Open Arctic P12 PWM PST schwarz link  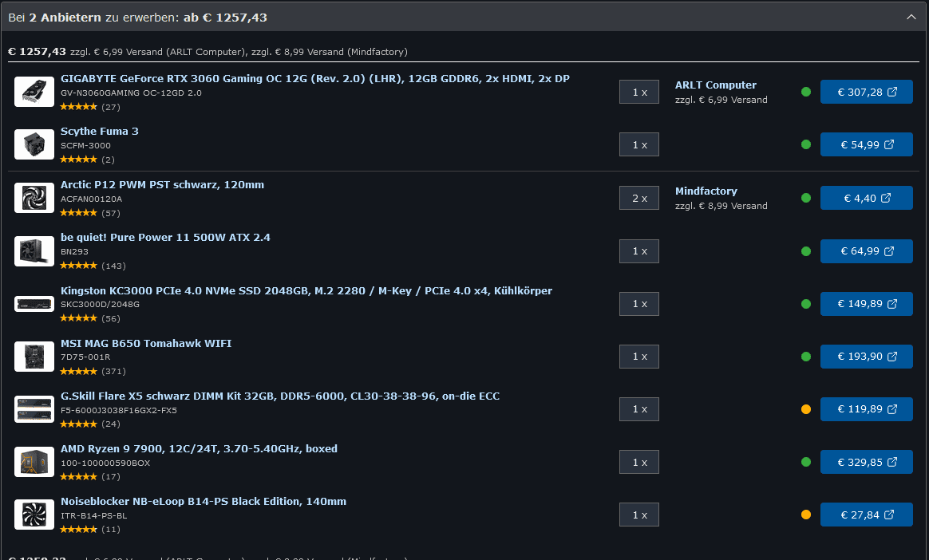(162, 185)
